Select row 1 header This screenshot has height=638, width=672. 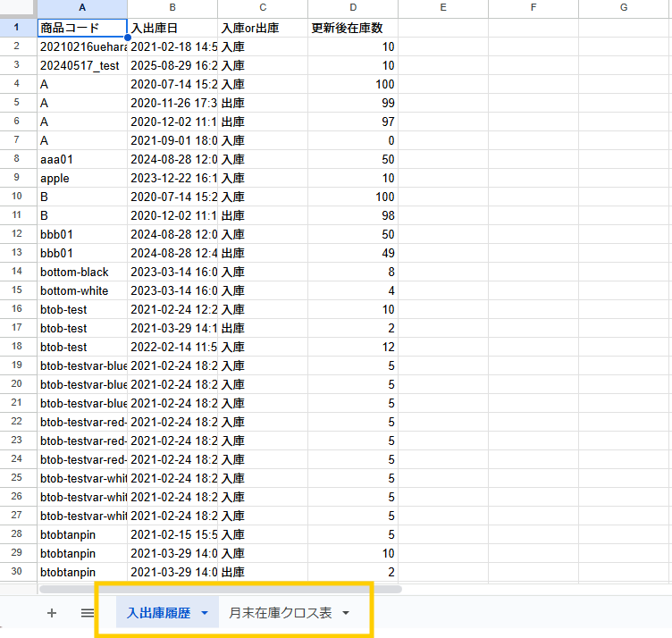pyautogui.click(x=18, y=27)
